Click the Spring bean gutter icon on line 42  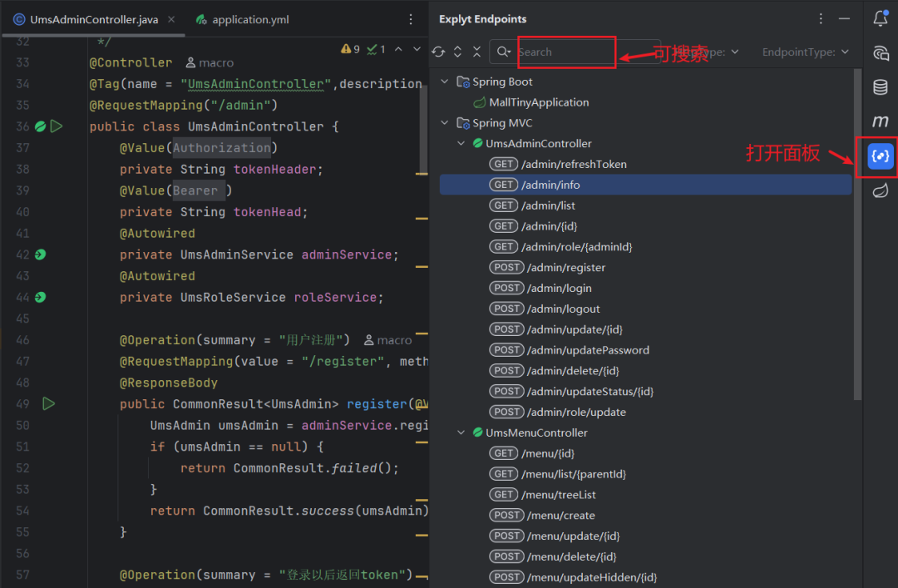point(40,254)
